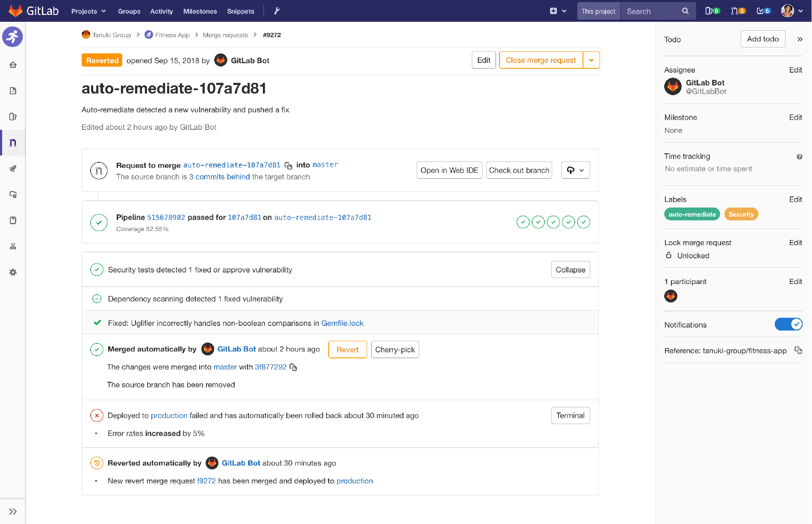Viewport: 812px width, 524px height.
Task: Click the GitLab logo in the navbar
Action: tap(33, 11)
